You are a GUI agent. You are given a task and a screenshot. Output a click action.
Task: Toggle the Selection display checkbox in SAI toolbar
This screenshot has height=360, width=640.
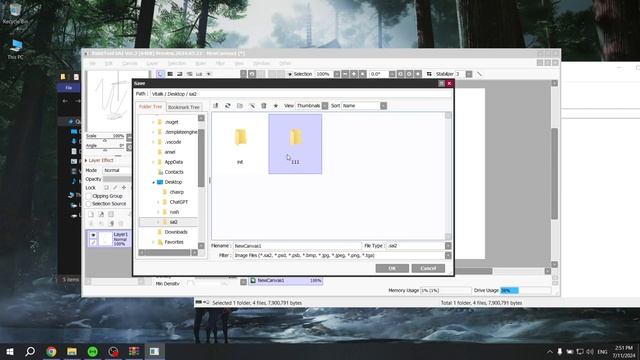click(290, 74)
